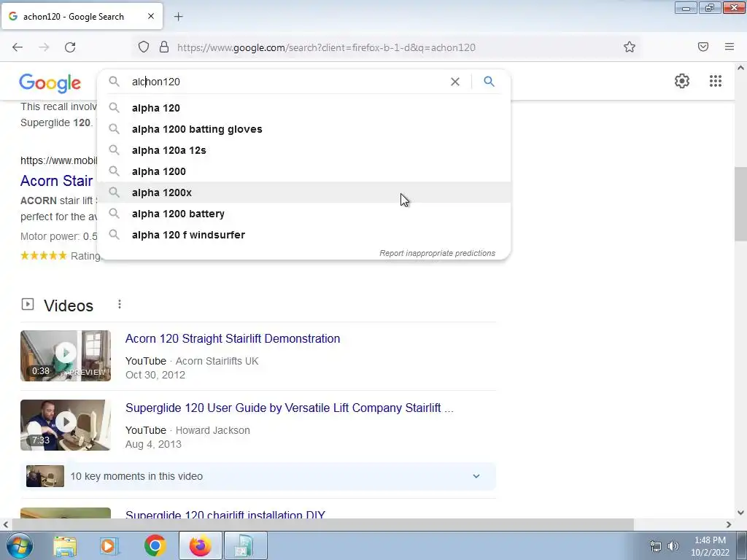Click the key moments preview thumbnail
Viewport: 747px width, 560px height.
pos(44,476)
